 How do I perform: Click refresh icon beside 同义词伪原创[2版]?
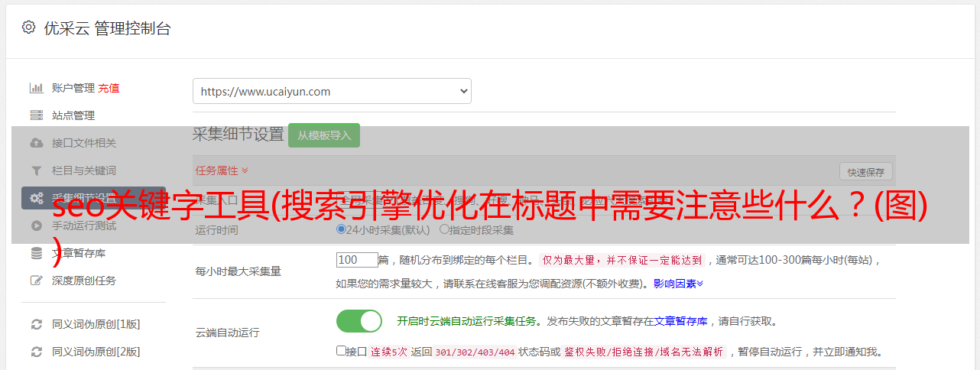point(36,352)
